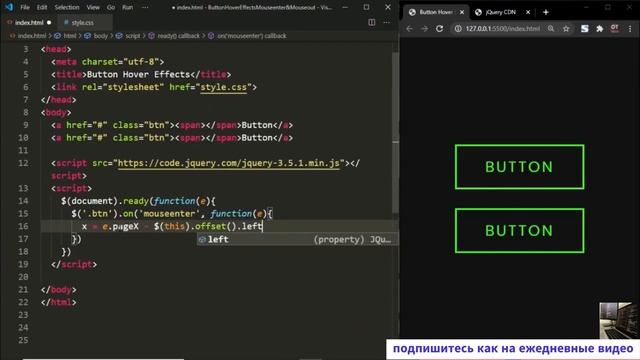The image size is (640, 360).
Task: Click line number 16 in the gutter
Action: [23, 226]
